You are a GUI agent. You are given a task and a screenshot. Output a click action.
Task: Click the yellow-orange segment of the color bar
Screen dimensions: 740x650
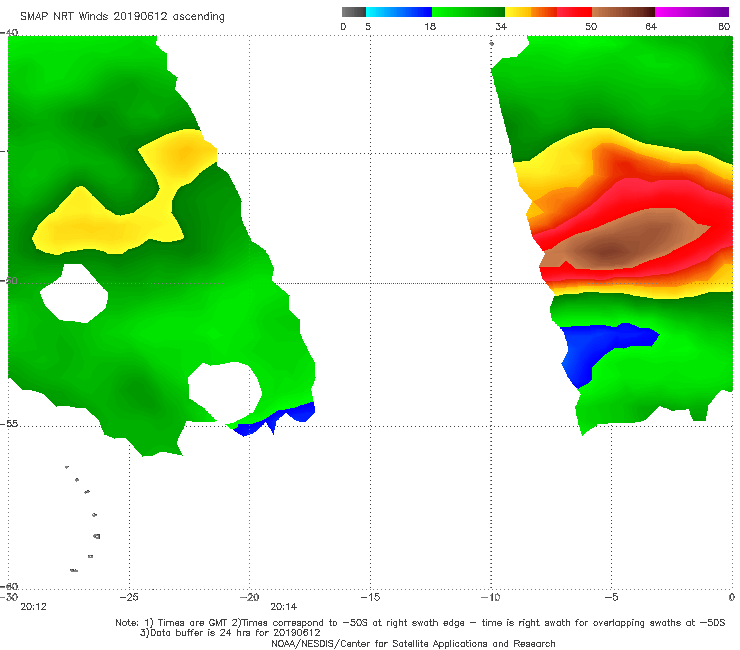531,12
